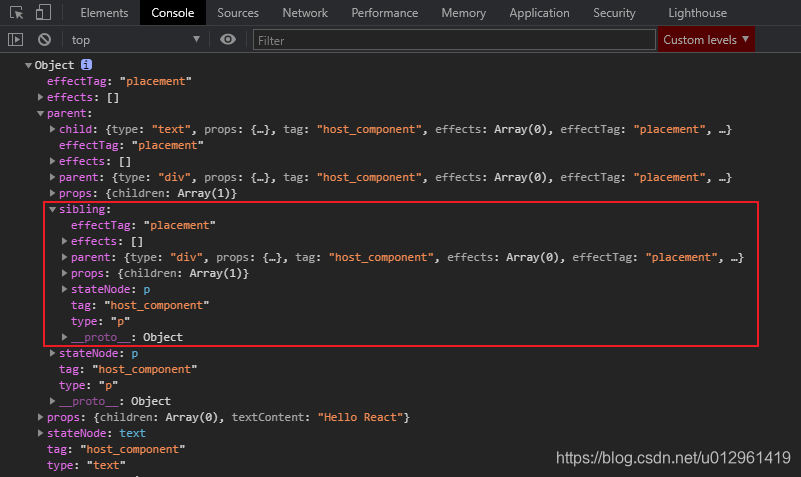
Task: Expand parent div object above props children
Action: click(53, 177)
